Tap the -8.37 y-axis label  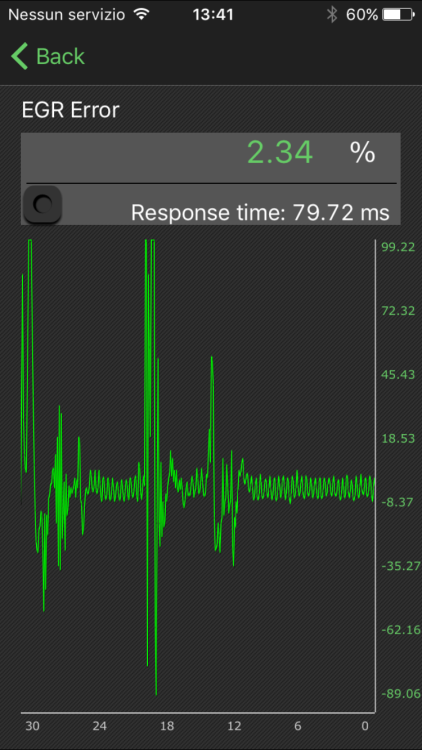tap(398, 502)
